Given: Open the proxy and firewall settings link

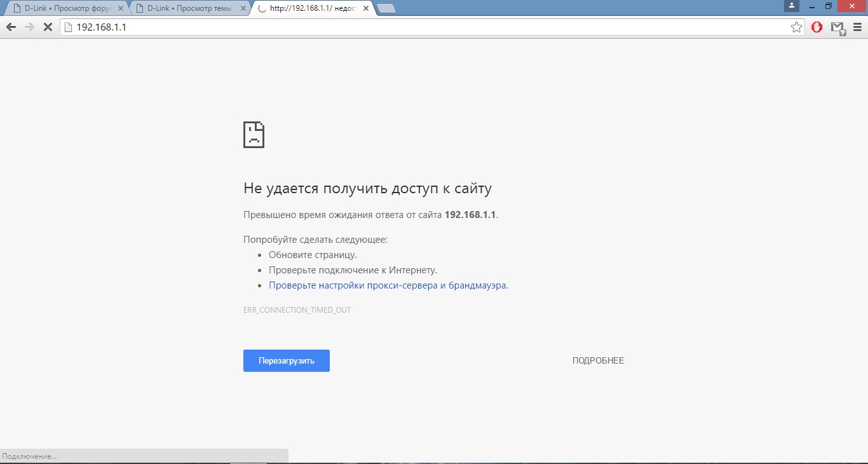Looking at the screenshot, I should point(388,285).
